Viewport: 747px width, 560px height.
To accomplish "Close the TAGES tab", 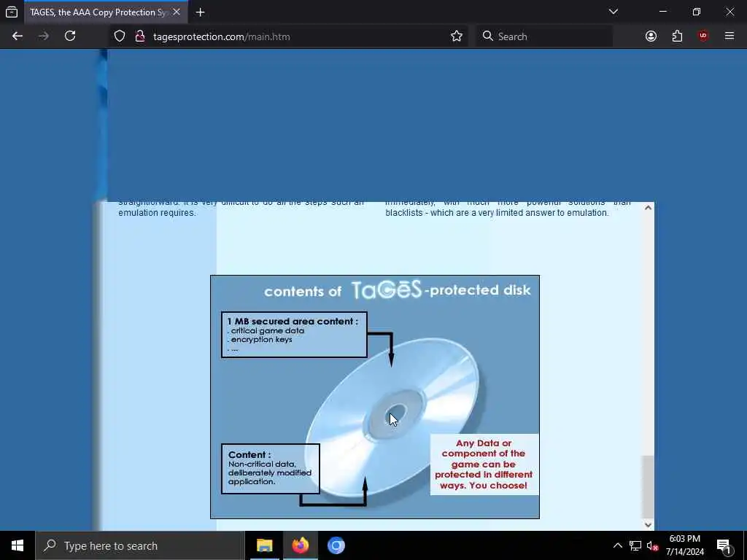I will 177,12.
